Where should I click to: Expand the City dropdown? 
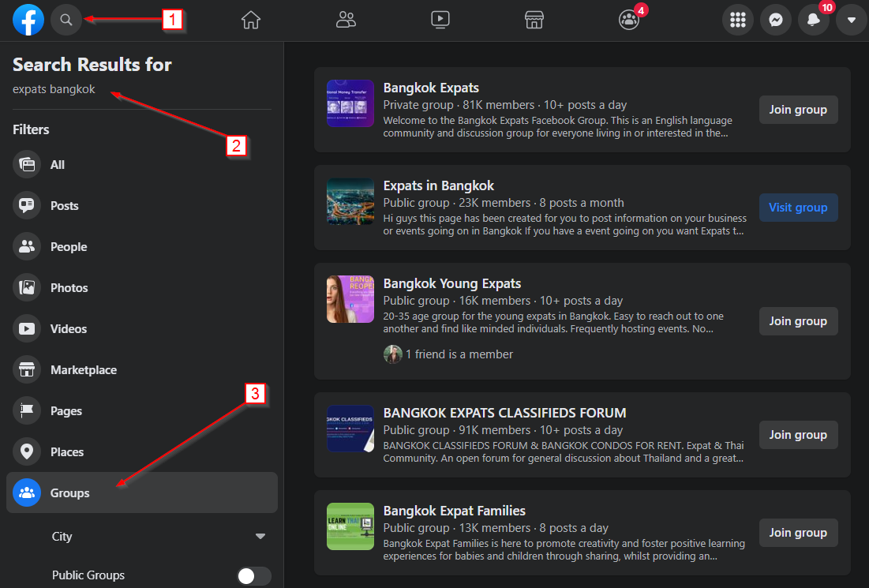tap(159, 536)
